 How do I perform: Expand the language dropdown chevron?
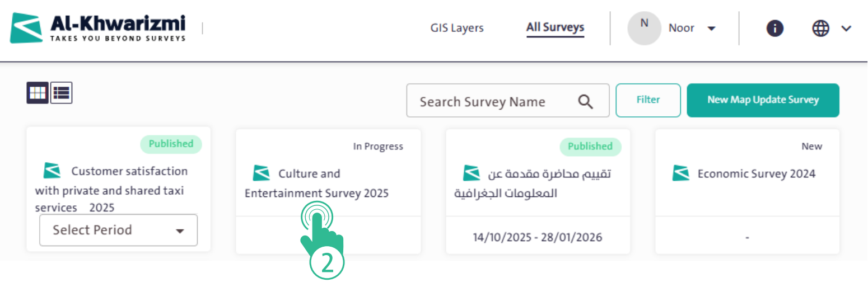(x=846, y=29)
